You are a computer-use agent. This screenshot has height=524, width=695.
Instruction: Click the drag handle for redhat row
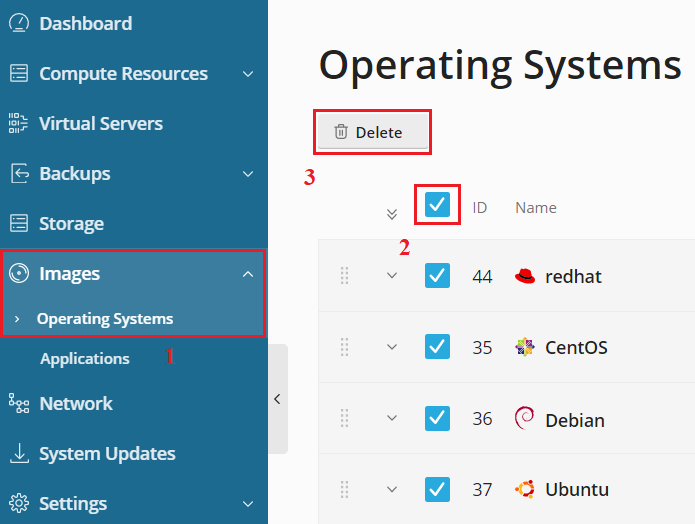click(x=344, y=275)
